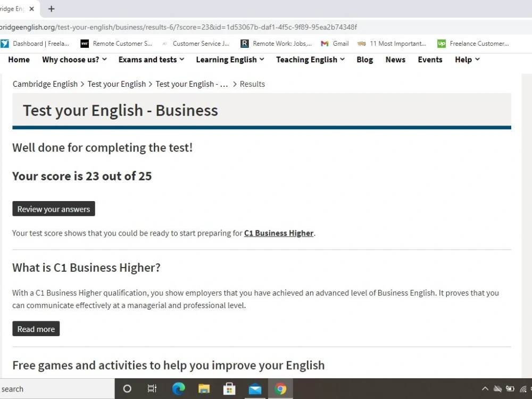This screenshot has height=399, width=532.
Task: Open Cortana circle on taskbar
Action: tap(127, 389)
